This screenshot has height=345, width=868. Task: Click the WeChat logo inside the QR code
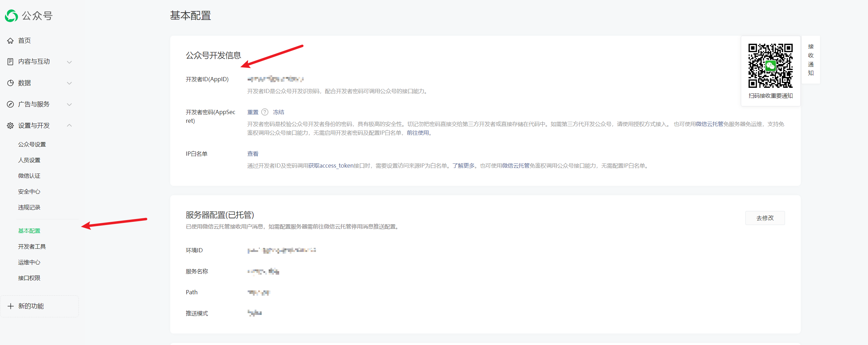(770, 66)
